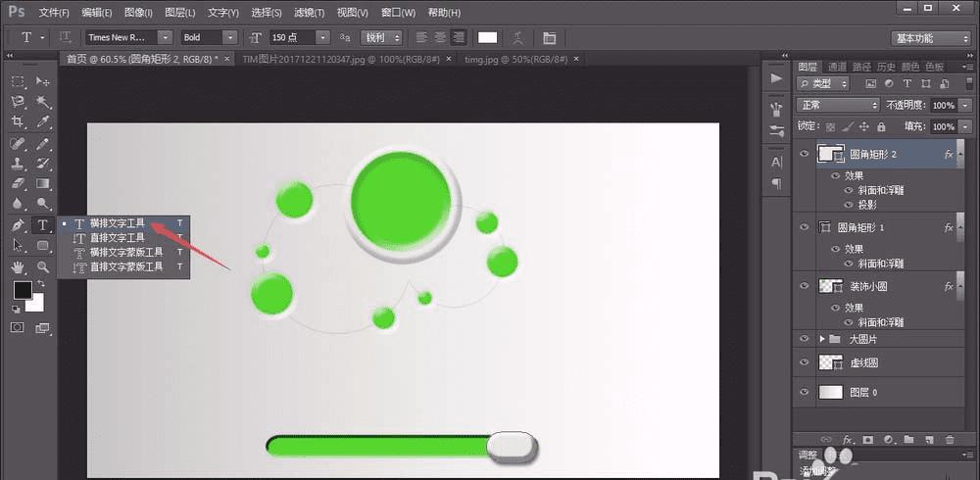The height and width of the screenshot is (480, 980).
Task: Hide the 图层 0 layer
Action: pyautogui.click(x=805, y=393)
